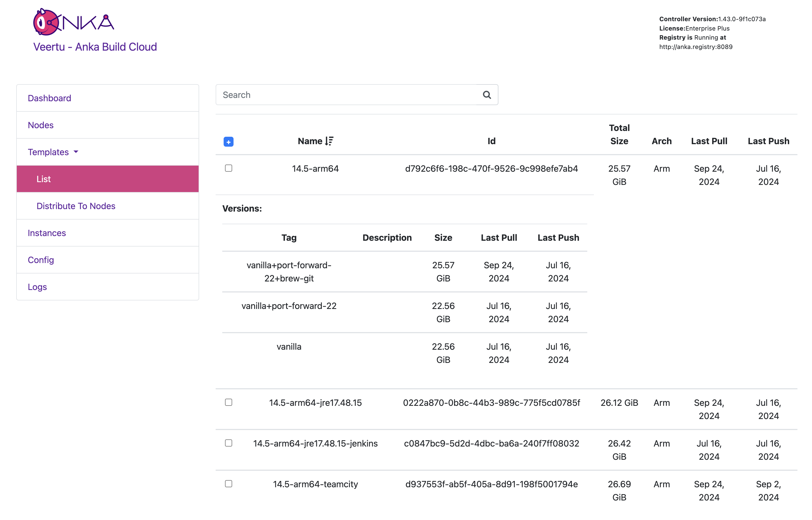Screen dimensions: 812x520
Task: Select the List item under Templates
Action: coord(43,179)
